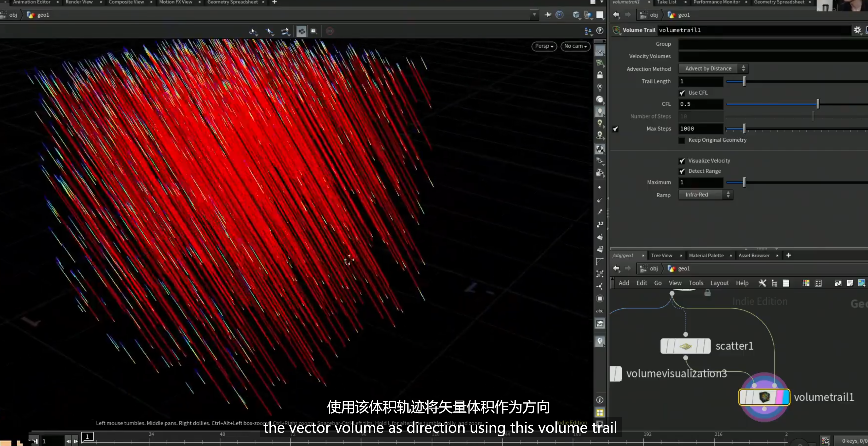Click the scatter1 node icon

click(x=685, y=346)
